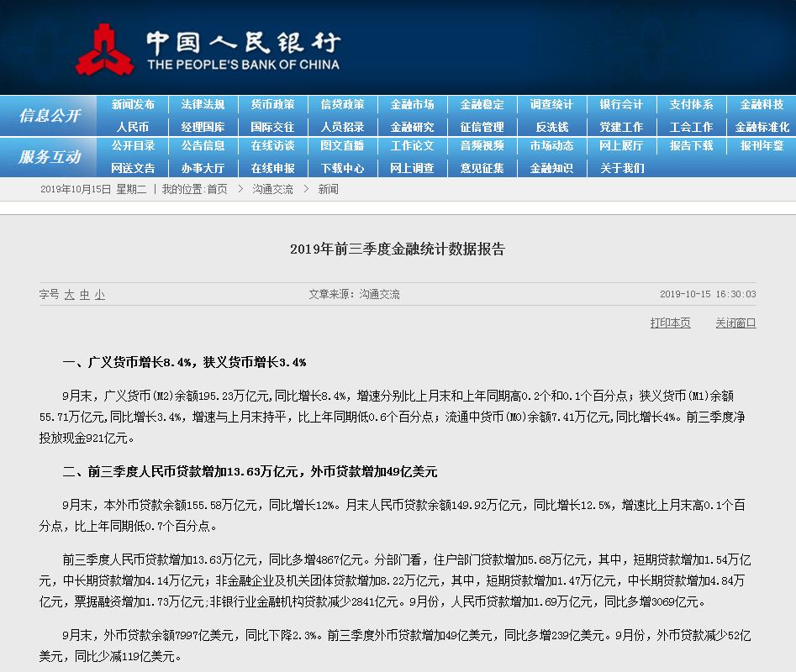Viewport: 796px width, 672px height.
Task: Open 金融稳定 navigation item
Action: tap(482, 104)
